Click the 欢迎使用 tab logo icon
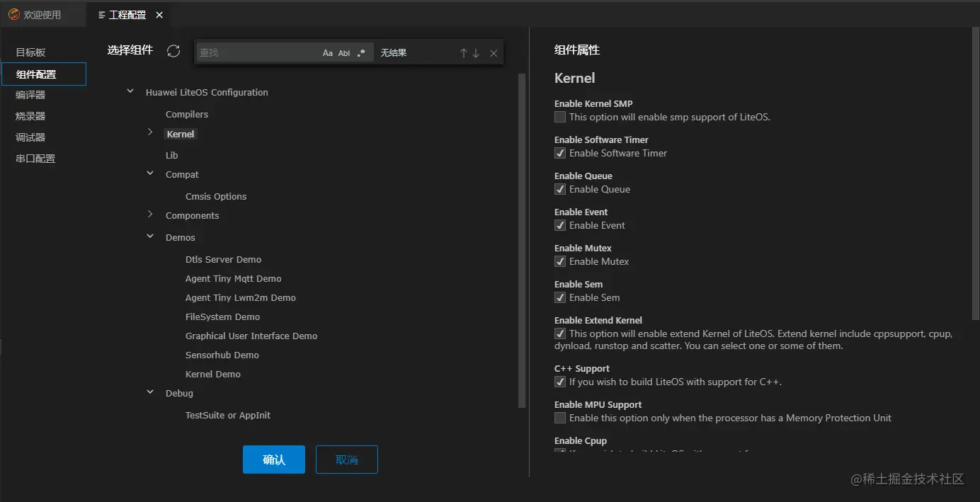This screenshot has width=980, height=502. pyautogui.click(x=13, y=14)
